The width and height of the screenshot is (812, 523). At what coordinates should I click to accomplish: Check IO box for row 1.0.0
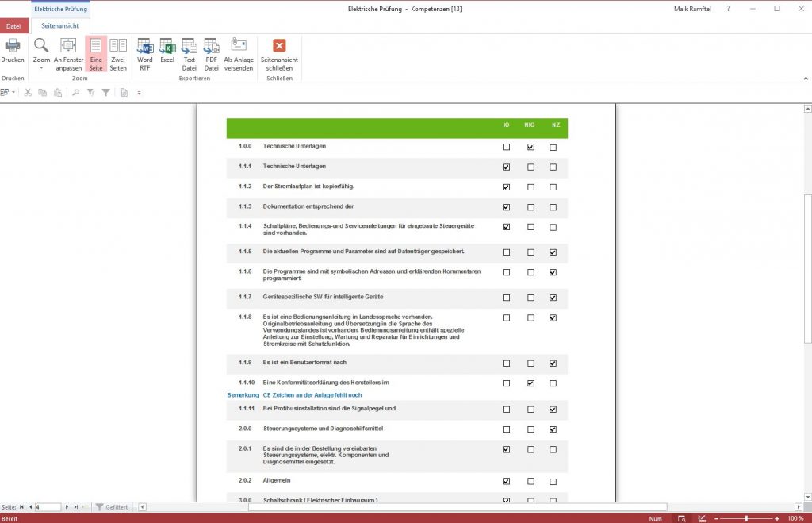[506, 147]
